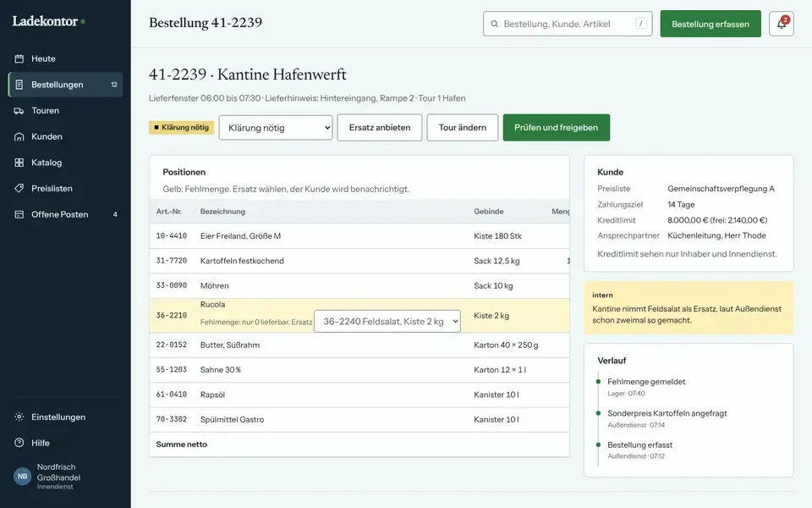Click the NB user avatar
Image resolution: width=812 pixels, height=508 pixels.
coord(22,476)
